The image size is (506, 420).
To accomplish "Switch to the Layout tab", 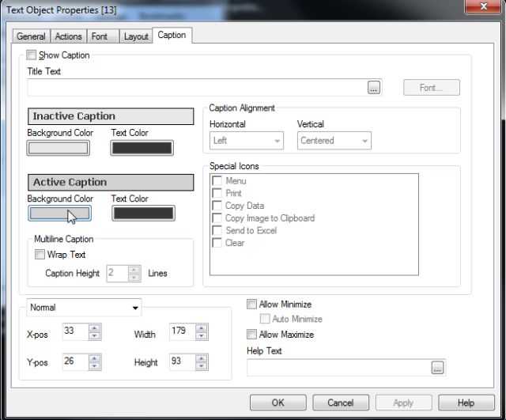I will (x=136, y=36).
